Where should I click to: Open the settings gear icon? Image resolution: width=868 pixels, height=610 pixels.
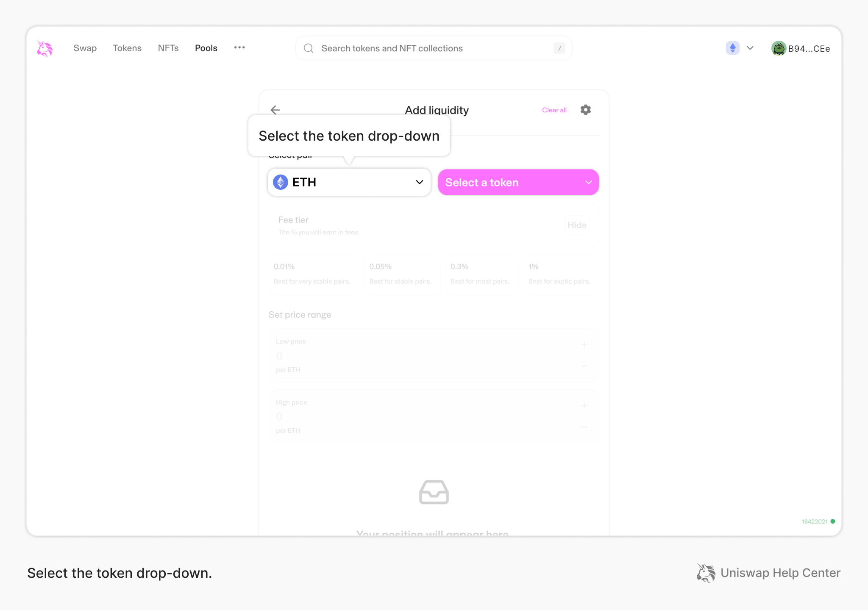(x=585, y=110)
